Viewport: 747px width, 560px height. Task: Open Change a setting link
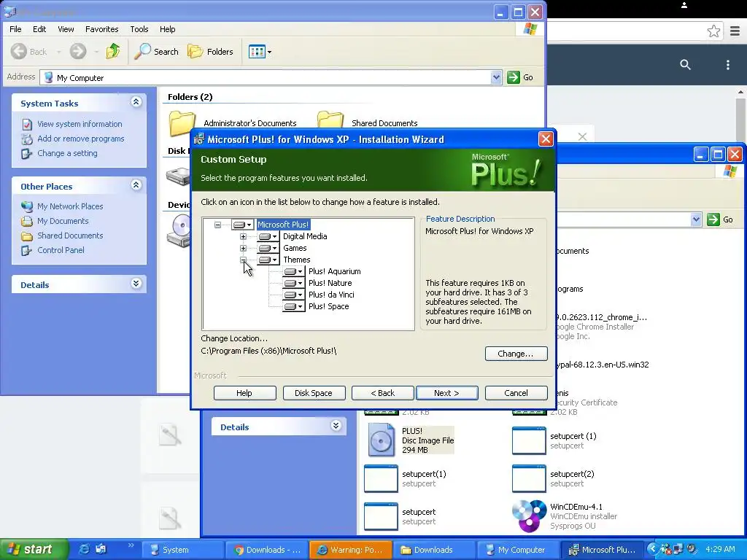(67, 153)
